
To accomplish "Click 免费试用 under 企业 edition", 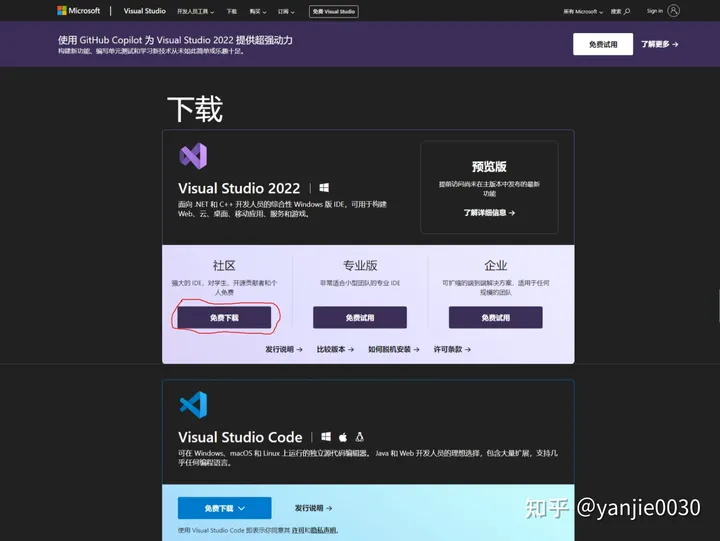I will click(x=495, y=317).
